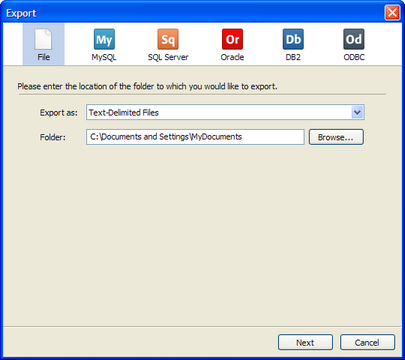Select the Oracle export icon
The height and width of the screenshot is (360, 405).
pyautogui.click(x=232, y=44)
